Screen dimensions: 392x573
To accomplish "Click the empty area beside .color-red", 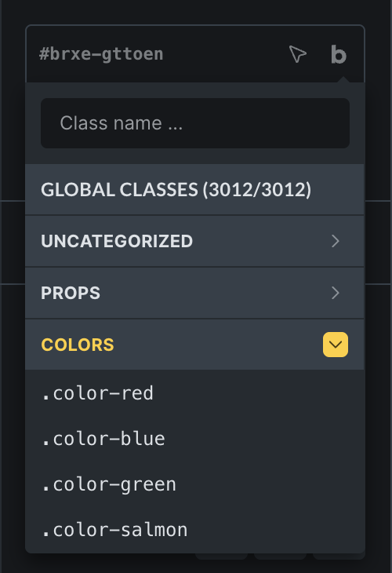I will pyautogui.click(x=256, y=393).
